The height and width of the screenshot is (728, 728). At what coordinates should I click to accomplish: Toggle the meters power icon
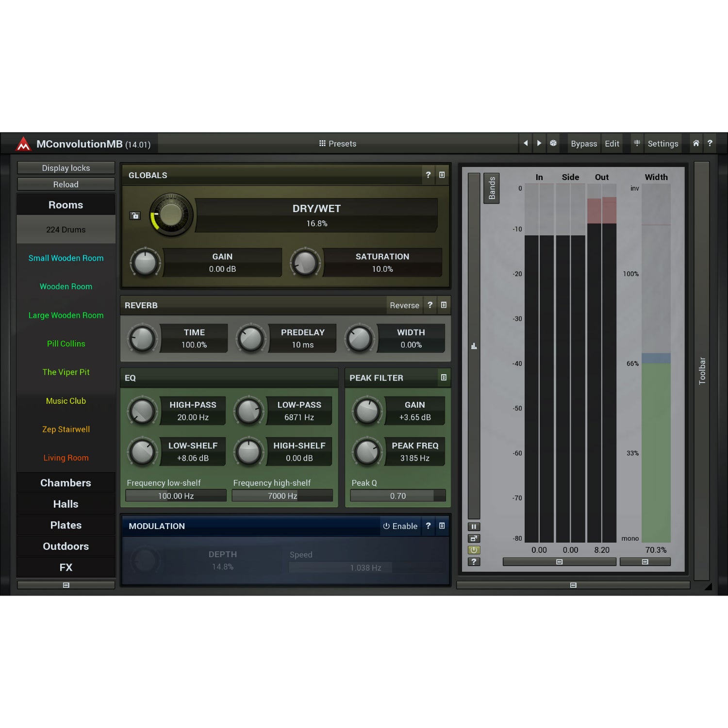pyautogui.click(x=474, y=550)
